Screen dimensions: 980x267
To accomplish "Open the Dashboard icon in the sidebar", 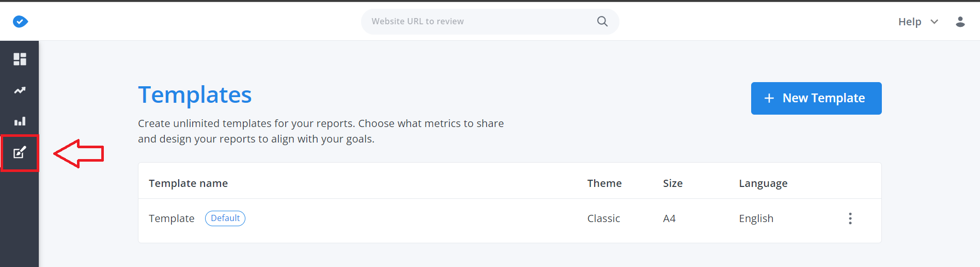I will (20, 59).
